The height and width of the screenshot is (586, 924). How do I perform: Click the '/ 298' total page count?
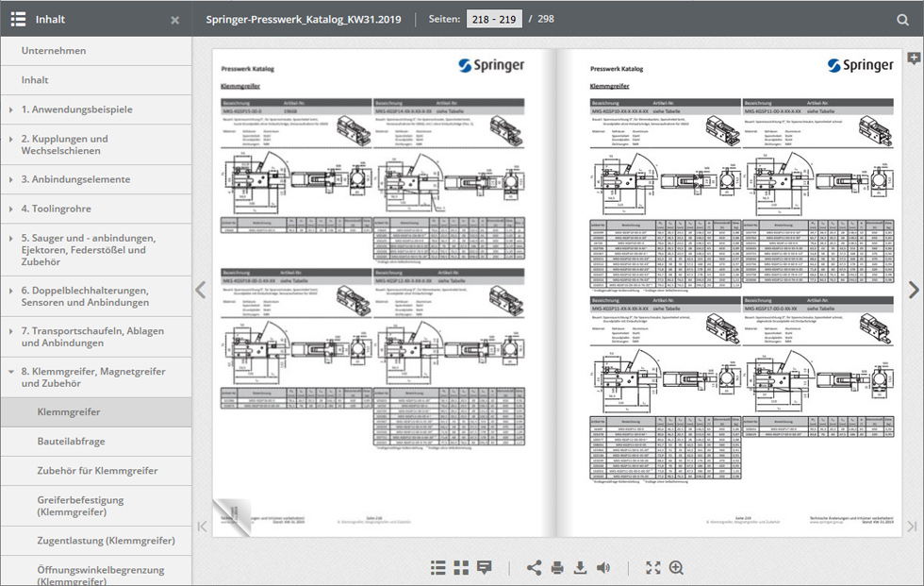point(541,19)
